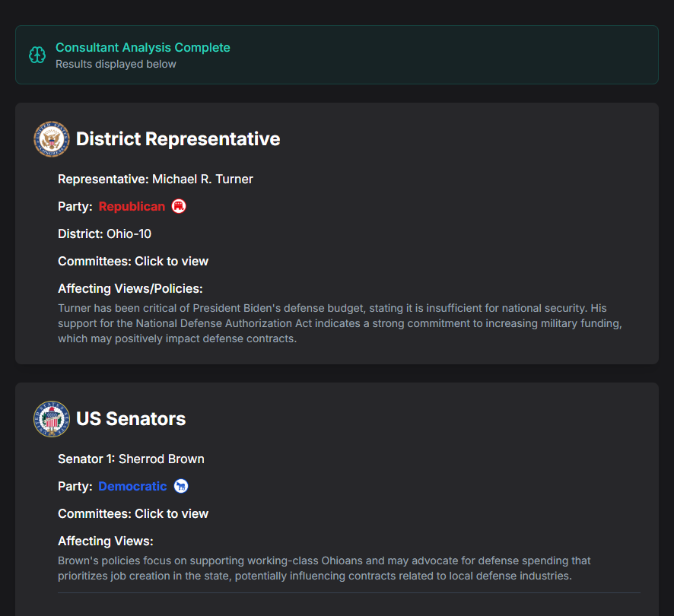674x616 pixels.
Task: Click the House of Representatives seal icon
Action: point(52,139)
